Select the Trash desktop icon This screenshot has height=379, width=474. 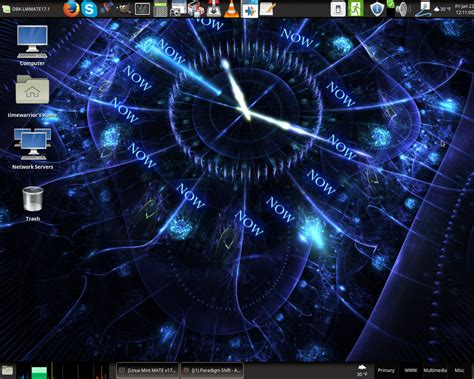[x=33, y=204]
